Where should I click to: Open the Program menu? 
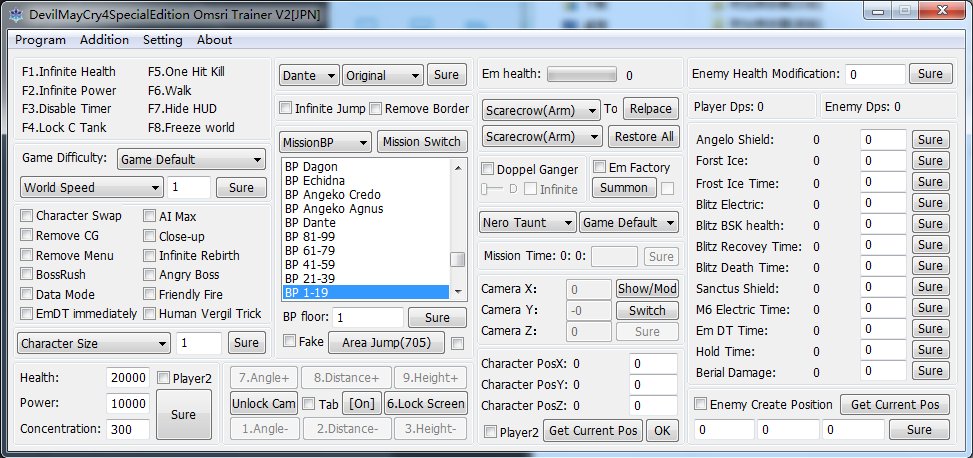click(40, 40)
